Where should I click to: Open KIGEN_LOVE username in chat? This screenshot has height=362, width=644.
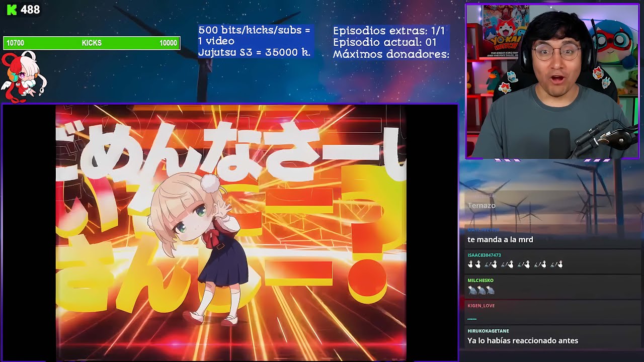point(481,306)
